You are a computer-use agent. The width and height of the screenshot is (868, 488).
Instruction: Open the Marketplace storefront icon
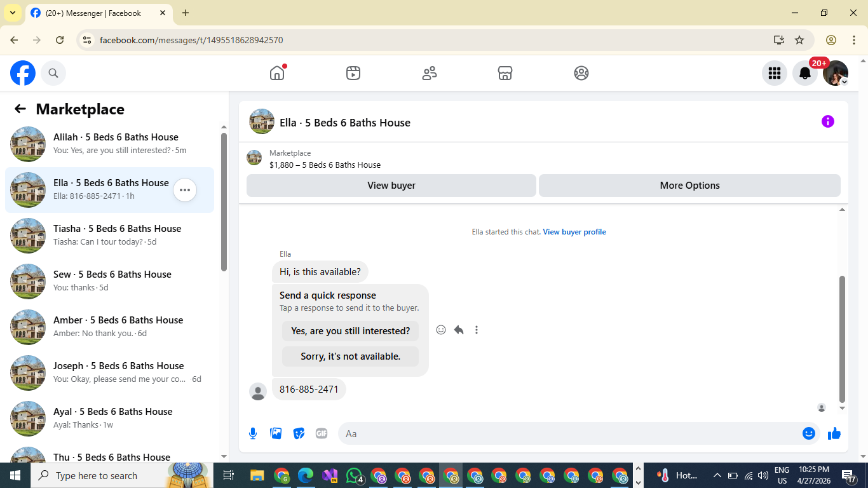pyautogui.click(x=505, y=73)
